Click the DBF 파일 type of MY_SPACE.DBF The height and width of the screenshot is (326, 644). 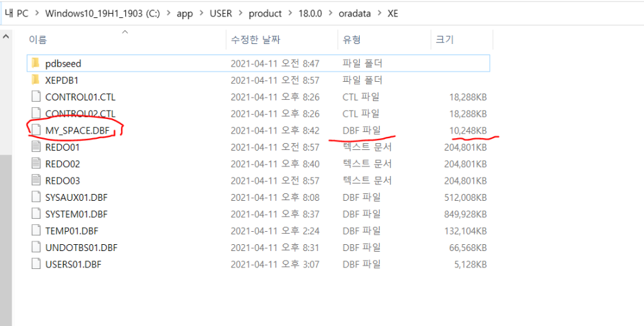[361, 131]
